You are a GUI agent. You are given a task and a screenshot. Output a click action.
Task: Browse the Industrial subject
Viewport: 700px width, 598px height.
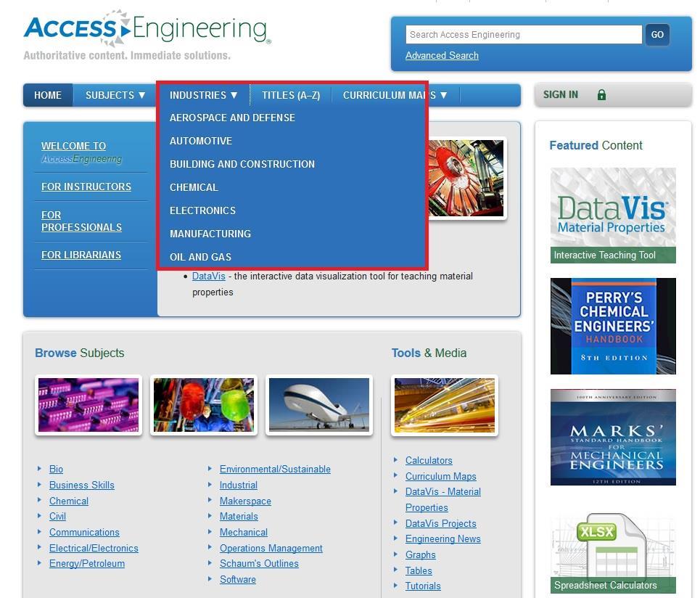239,485
